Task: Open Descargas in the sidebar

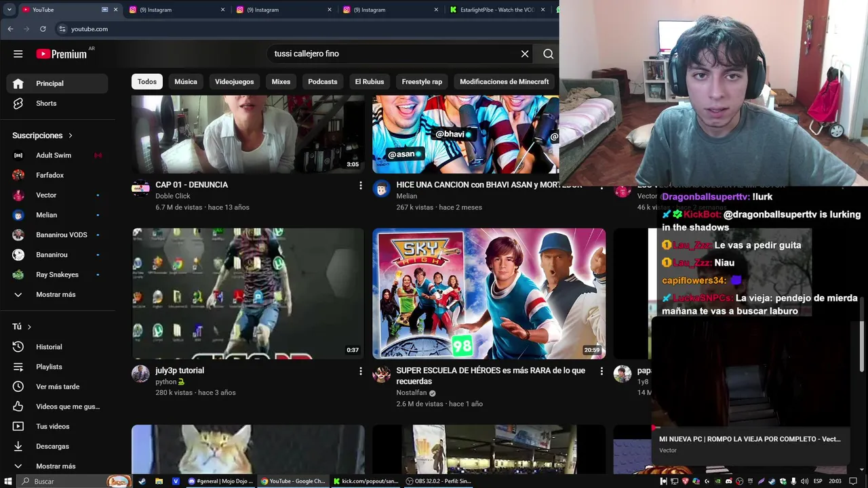Action: [57, 446]
